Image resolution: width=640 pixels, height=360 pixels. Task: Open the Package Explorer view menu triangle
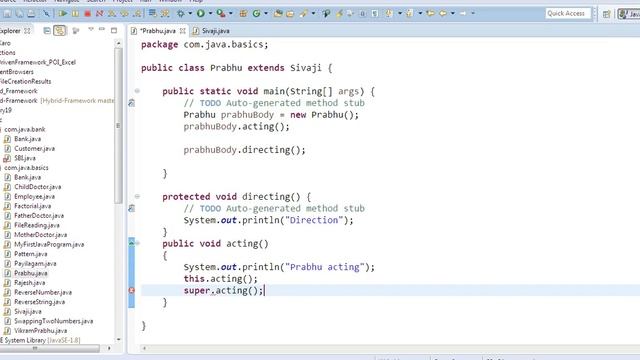(91, 29)
